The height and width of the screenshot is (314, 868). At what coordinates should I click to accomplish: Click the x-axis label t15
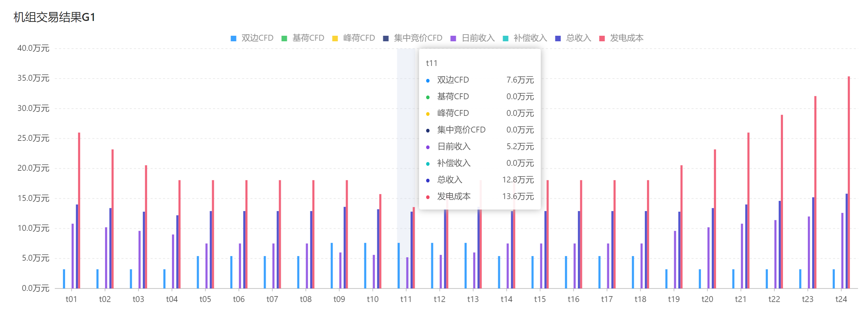(540, 299)
